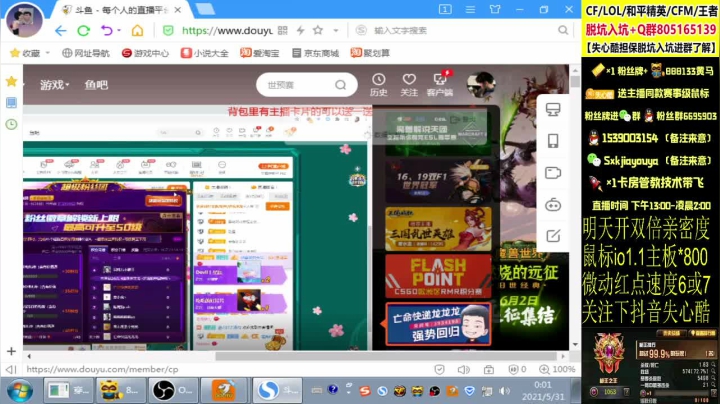This screenshot has width=720, height=404.
Task: Open the 聚划算 bookmark
Action: click(370, 53)
